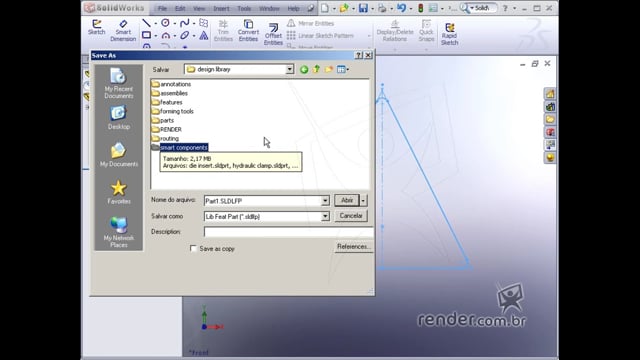Screen dimensions: 640x360
Task: Click the Cancelar button
Action: (x=351, y=216)
